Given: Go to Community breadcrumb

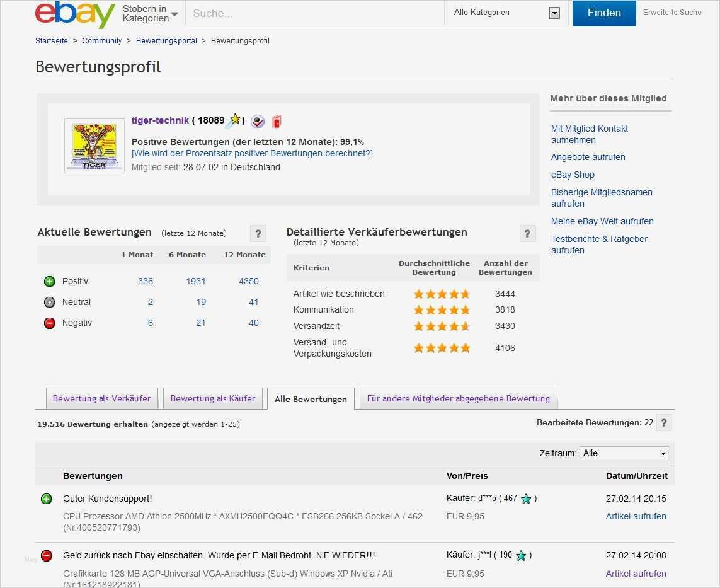Looking at the screenshot, I should (x=101, y=41).
